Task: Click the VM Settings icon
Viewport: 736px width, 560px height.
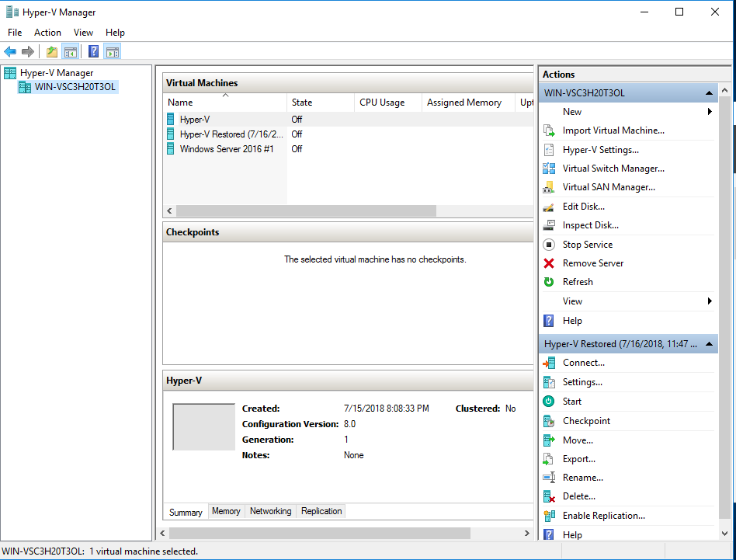Action: (549, 382)
